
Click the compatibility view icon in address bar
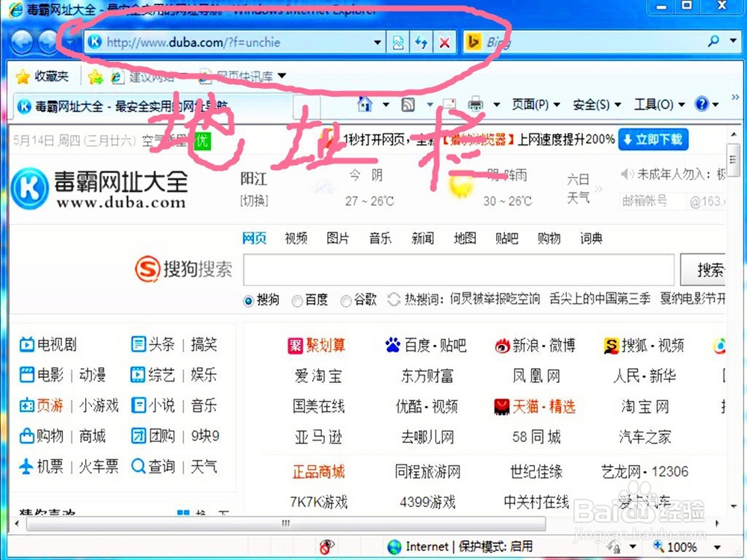[398, 43]
